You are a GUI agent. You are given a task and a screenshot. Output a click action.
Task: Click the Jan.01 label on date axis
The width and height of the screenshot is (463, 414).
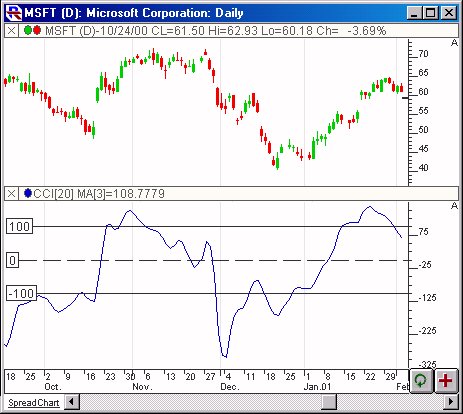click(x=317, y=387)
